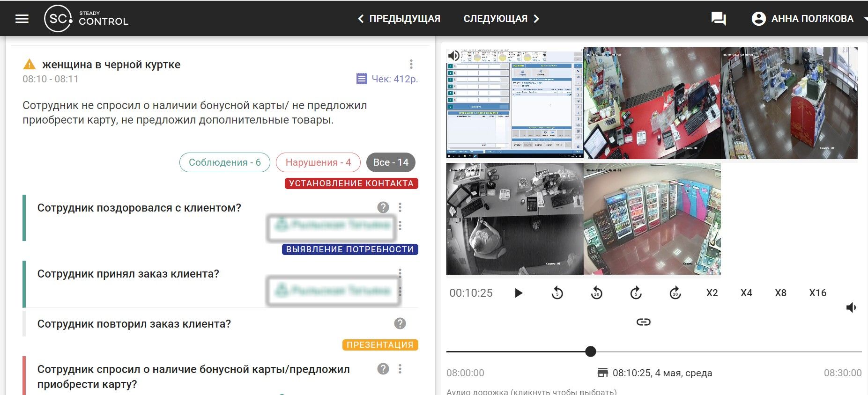The image size is (868, 395).
Task: Click the Steady Control logo
Action: pyautogui.click(x=86, y=19)
